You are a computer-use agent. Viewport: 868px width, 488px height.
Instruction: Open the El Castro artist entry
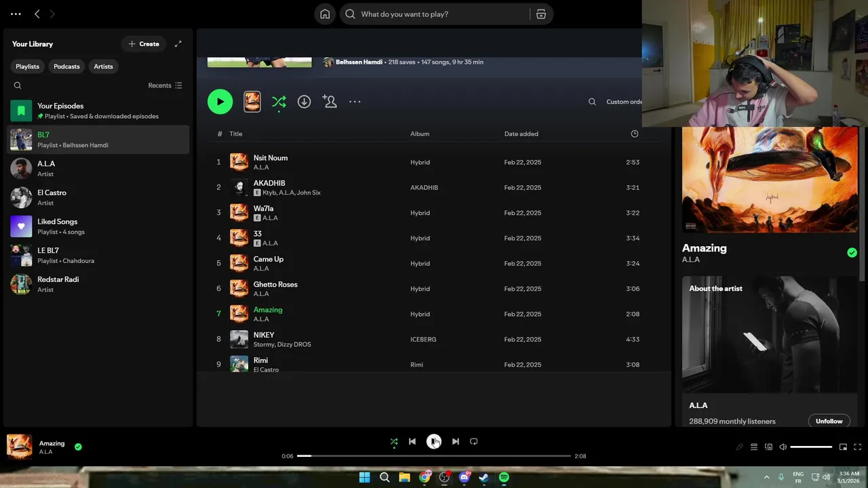pyautogui.click(x=98, y=197)
